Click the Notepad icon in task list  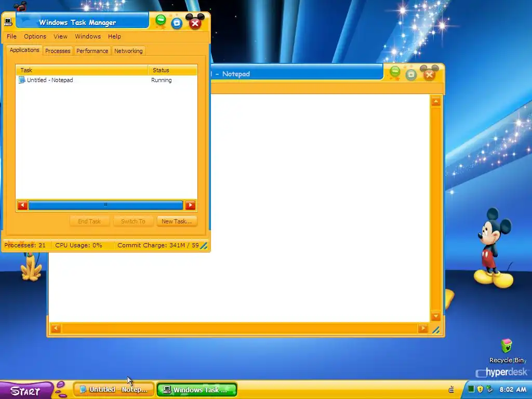click(x=22, y=80)
